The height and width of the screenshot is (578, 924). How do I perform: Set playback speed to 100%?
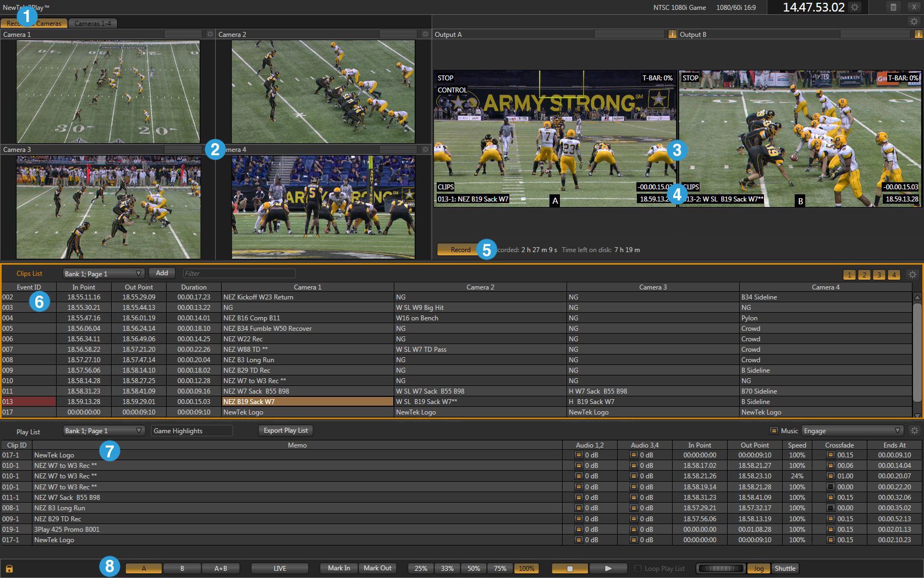coord(526,569)
